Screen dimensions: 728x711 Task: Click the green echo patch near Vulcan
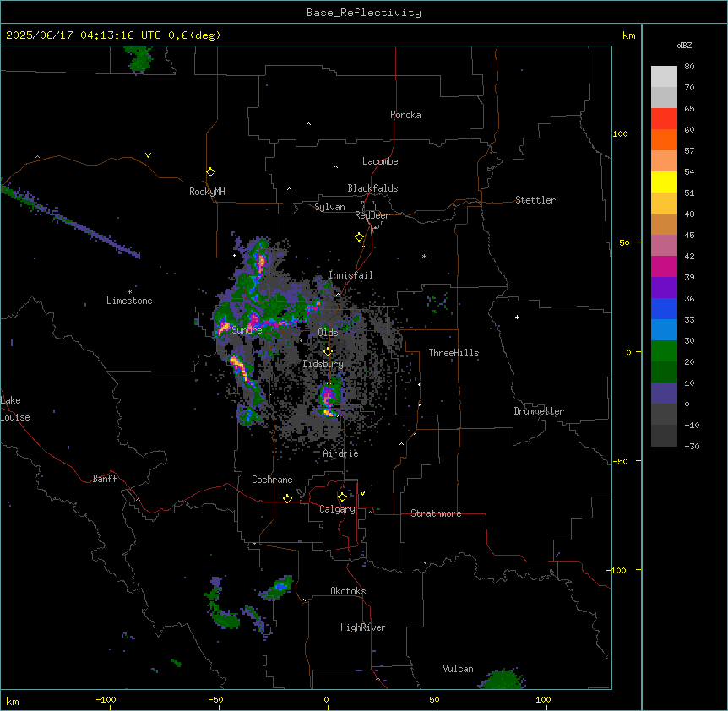[x=503, y=680]
